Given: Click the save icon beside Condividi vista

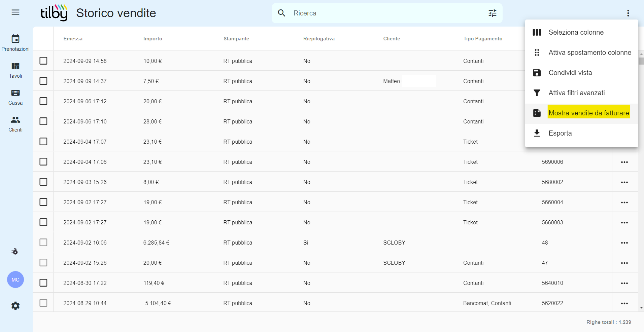Looking at the screenshot, I should (x=537, y=73).
